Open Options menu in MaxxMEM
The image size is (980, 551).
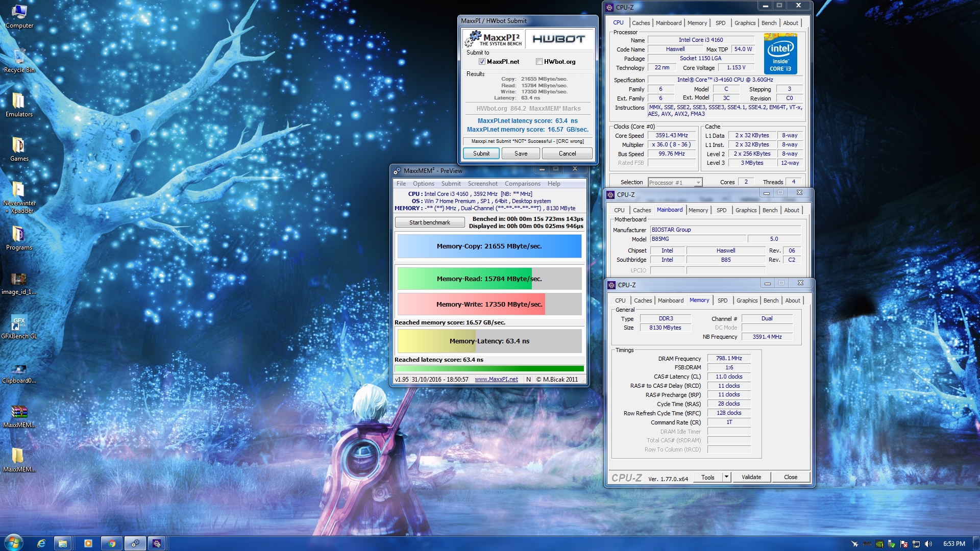423,184
